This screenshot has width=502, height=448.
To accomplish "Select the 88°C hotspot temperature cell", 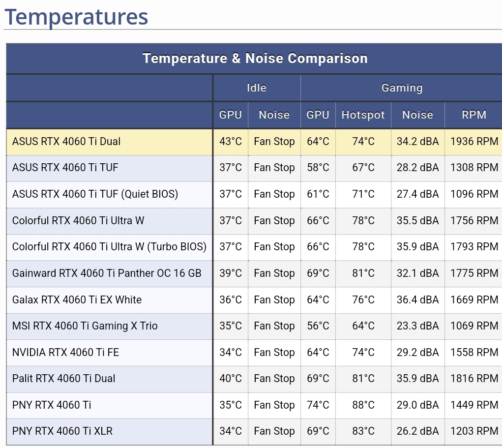I will coord(363,405).
